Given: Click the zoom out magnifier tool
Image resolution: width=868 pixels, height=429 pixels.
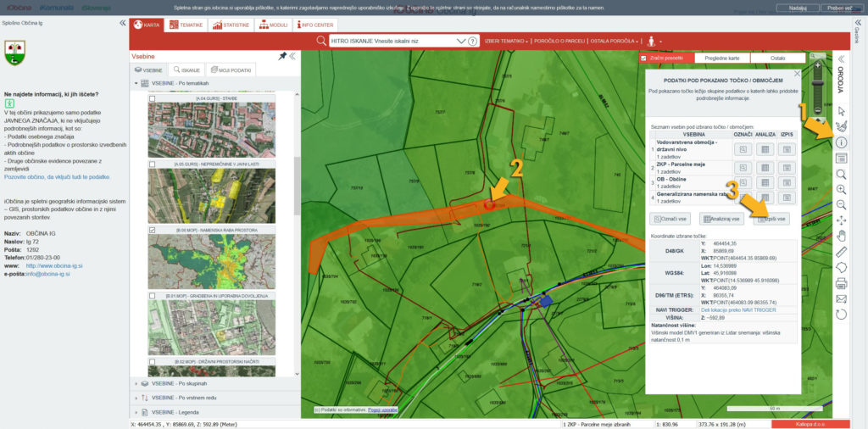Looking at the screenshot, I should tap(841, 204).
